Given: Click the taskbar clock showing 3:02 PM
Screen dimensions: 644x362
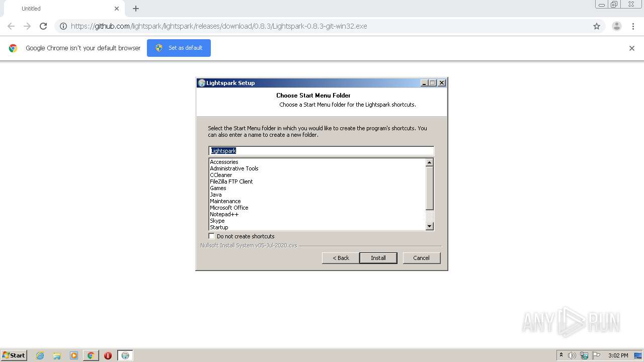Looking at the screenshot, I should [x=618, y=355].
